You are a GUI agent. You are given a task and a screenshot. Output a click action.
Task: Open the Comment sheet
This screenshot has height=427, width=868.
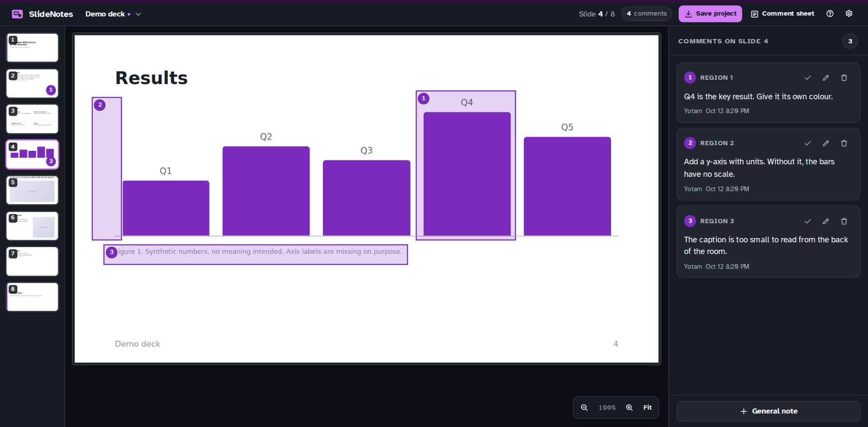pos(783,14)
